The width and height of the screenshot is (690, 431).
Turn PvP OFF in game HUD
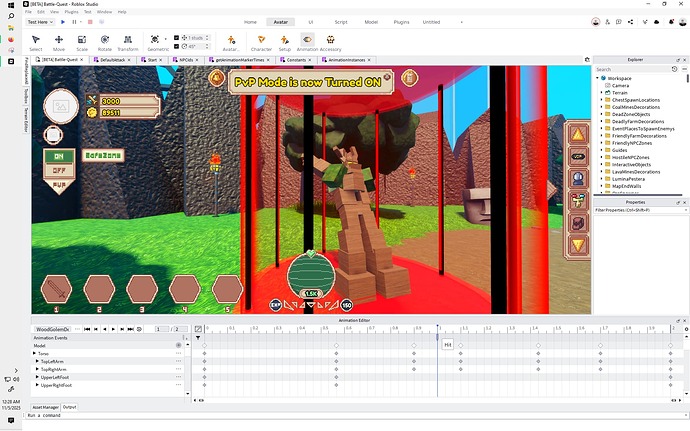(59, 170)
